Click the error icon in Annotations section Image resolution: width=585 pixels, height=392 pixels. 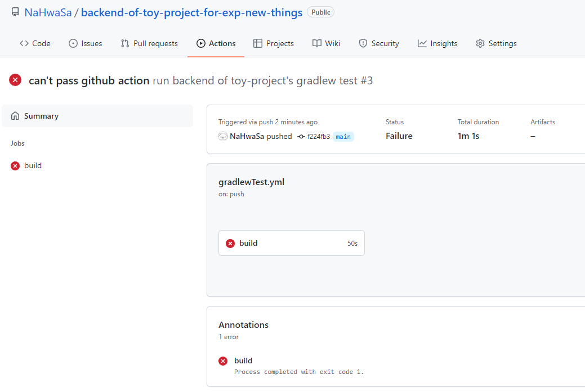click(x=223, y=361)
